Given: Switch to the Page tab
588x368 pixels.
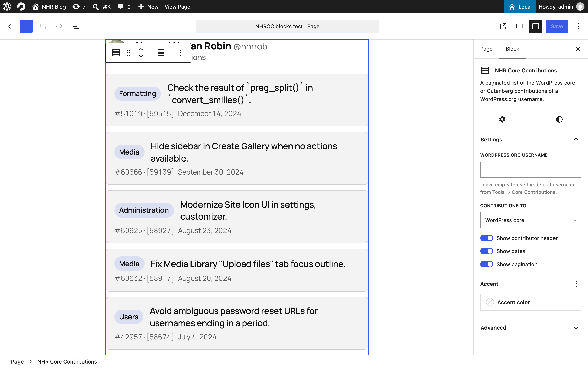Looking at the screenshot, I should (x=486, y=49).
